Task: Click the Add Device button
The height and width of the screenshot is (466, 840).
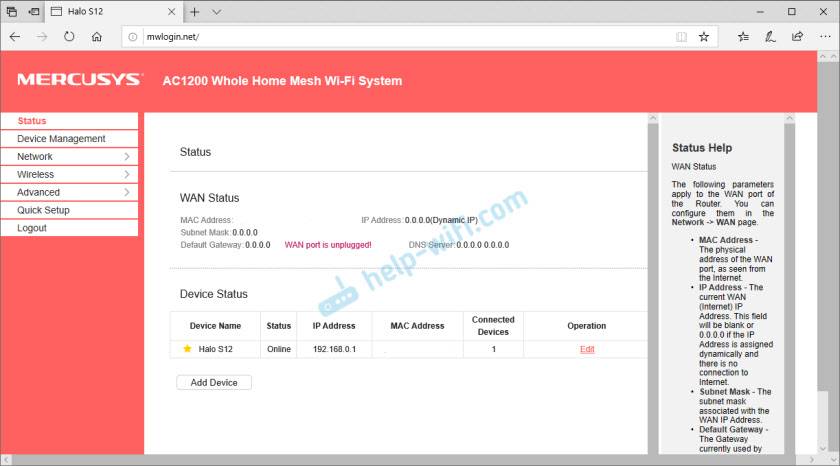Action: tap(214, 382)
